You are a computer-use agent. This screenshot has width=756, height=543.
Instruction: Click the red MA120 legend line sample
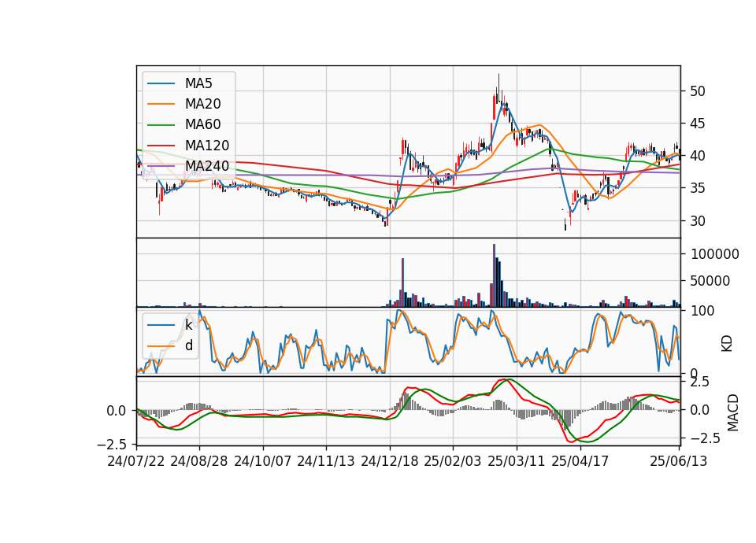click(161, 146)
